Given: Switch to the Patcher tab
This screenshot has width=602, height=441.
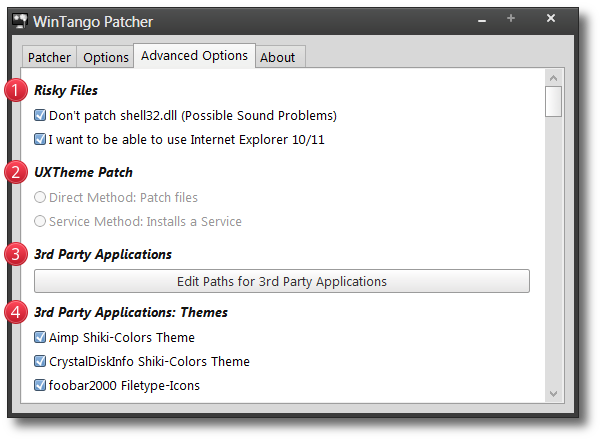Looking at the screenshot, I should [x=49, y=57].
